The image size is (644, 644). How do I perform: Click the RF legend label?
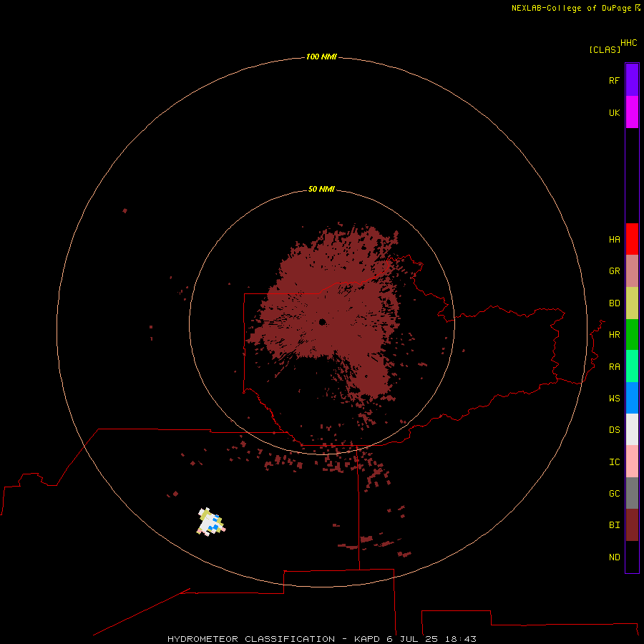(x=614, y=80)
